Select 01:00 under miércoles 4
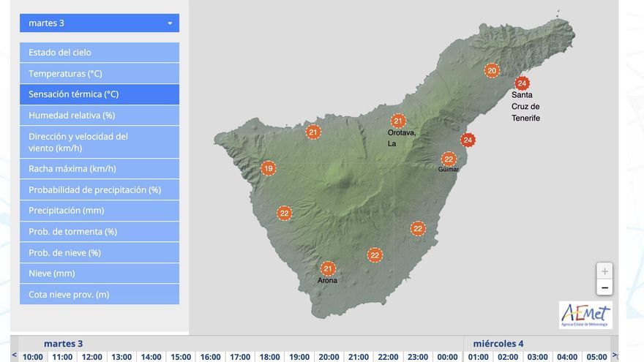 (479, 357)
